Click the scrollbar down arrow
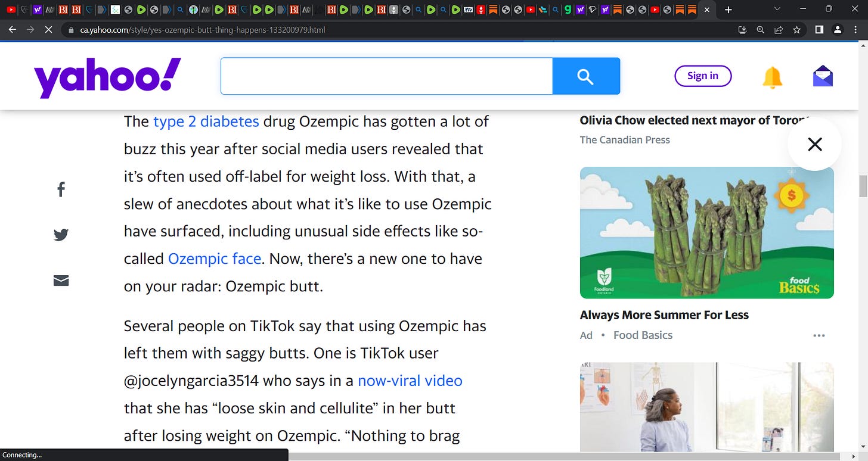Viewport: 868px width, 461px height. [863, 447]
